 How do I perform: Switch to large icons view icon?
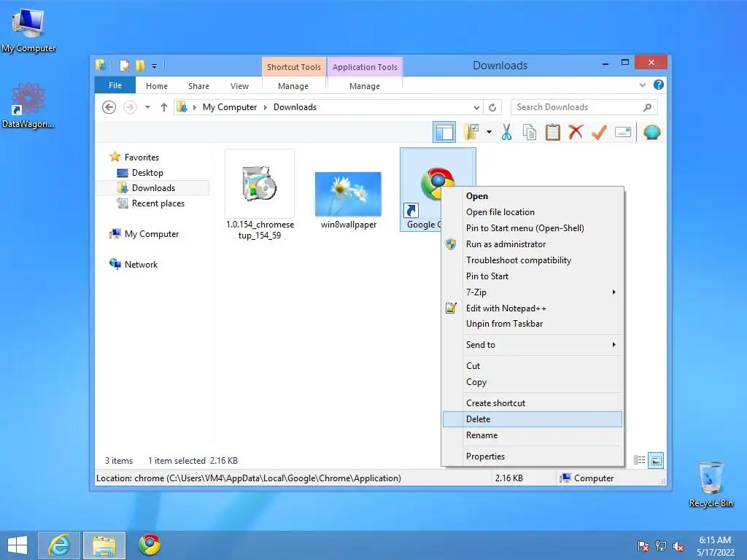[656, 460]
